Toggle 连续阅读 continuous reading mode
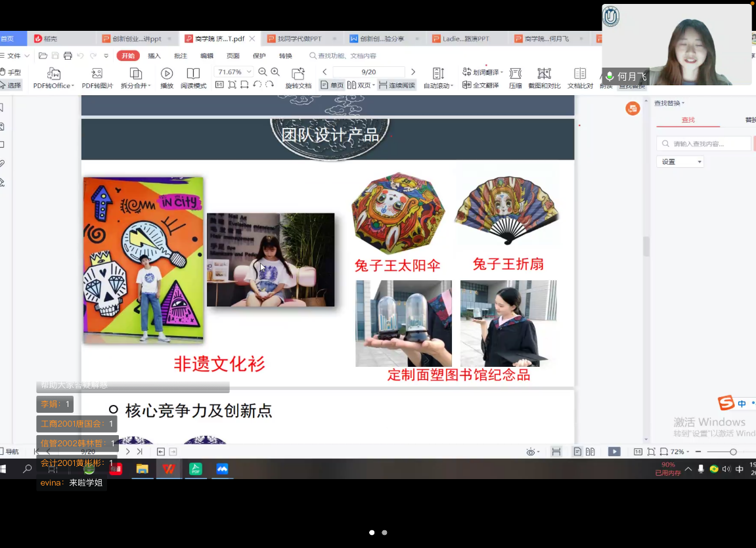 pos(397,85)
